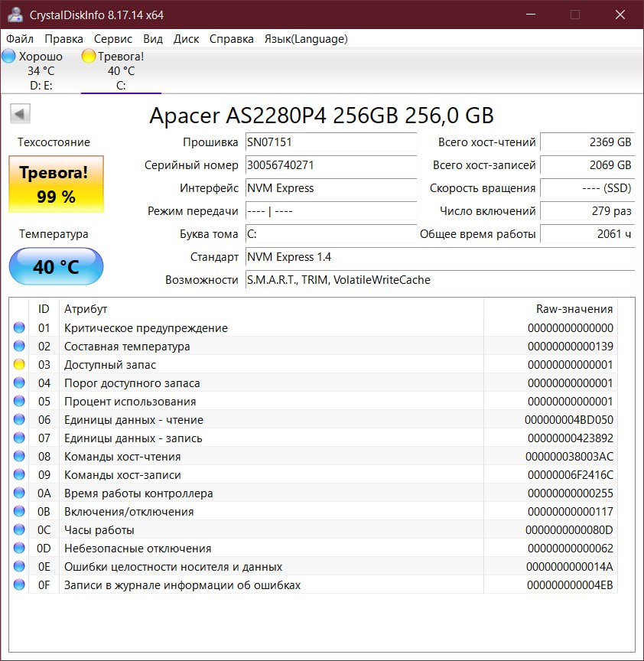The width and height of the screenshot is (644, 661).
Task: Click status orb for attribute 01
Action: click(x=19, y=327)
